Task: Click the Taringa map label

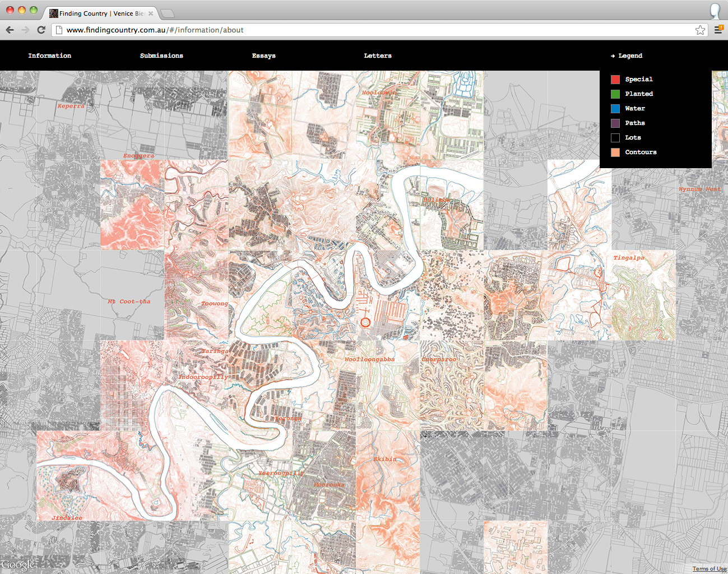Action: [x=215, y=351]
